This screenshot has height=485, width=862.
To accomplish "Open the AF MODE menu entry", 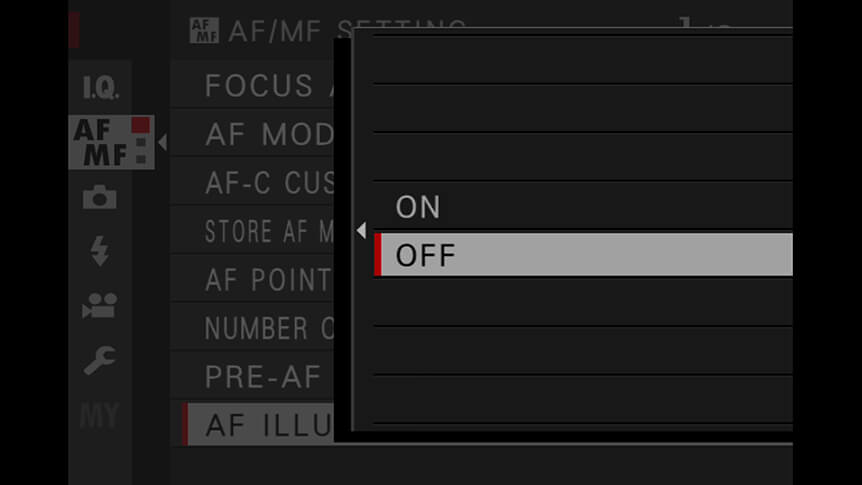I will pos(252,134).
